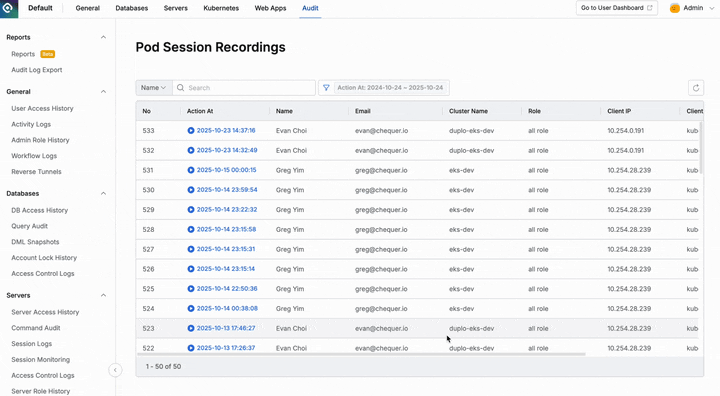This screenshot has height=396, width=720.
Task: Open recording 2025-10-15 00:00:15
Action: click(x=226, y=170)
